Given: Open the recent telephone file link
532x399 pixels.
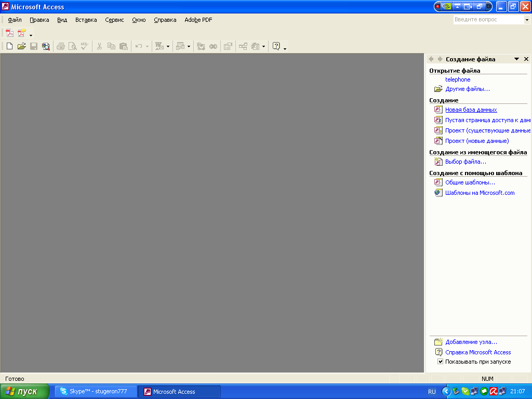Looking at the screenshot, I should [458, 79].
